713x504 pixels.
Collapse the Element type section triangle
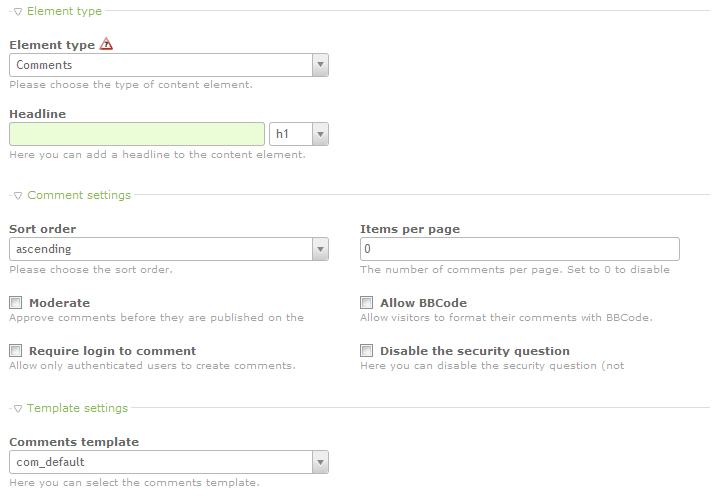[18, 11]
